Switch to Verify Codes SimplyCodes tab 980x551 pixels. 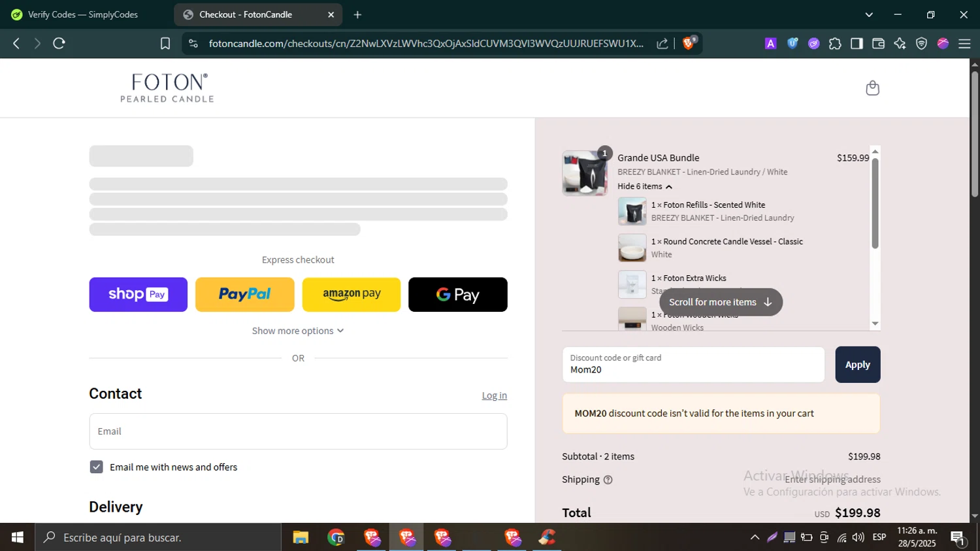coord(84,14)
